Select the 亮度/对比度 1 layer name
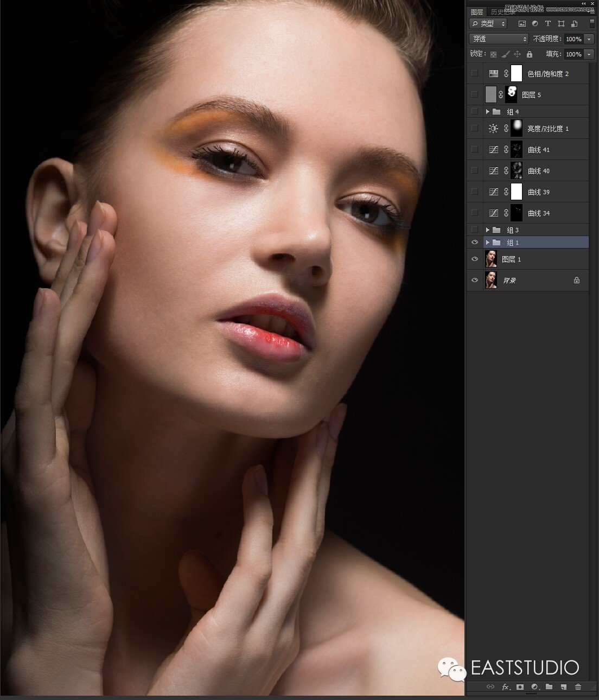This screenshot has height=700, width=599. pyautogui.click(x=548, y=129)
